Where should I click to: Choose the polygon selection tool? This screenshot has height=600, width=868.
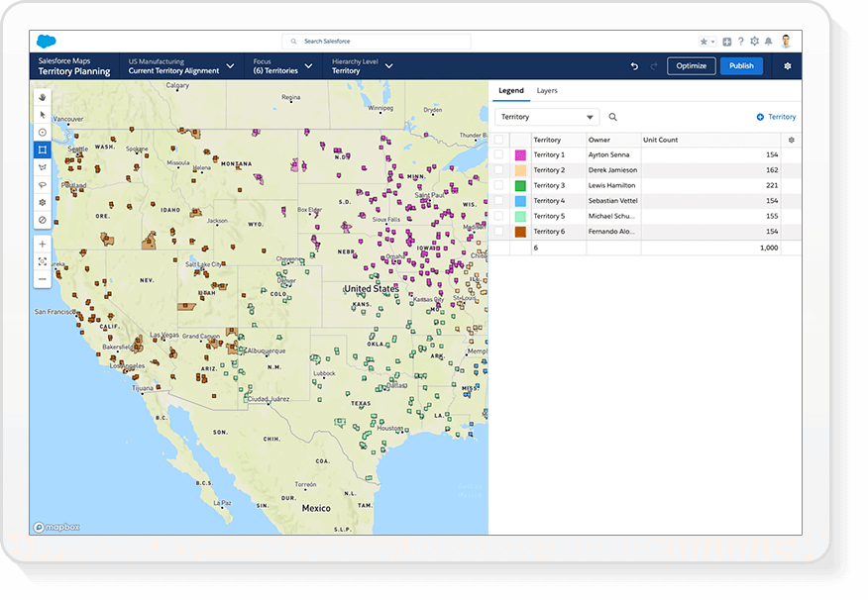(x=42, y=166)
